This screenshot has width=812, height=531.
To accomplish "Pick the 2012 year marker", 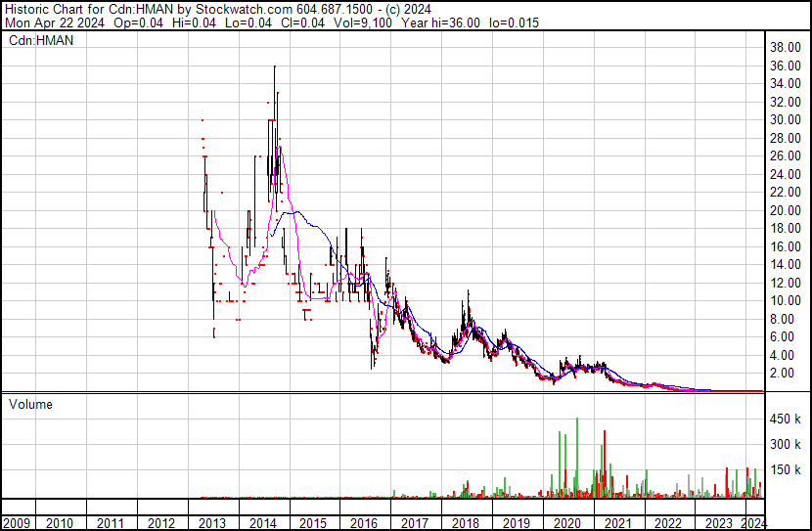I will (x=161, y=522).
